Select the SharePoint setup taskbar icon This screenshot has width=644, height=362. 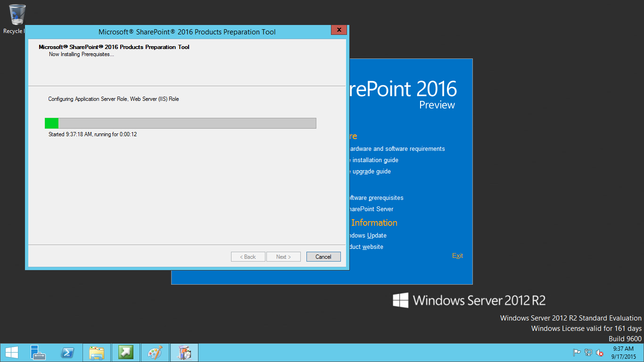pos(184,353)
